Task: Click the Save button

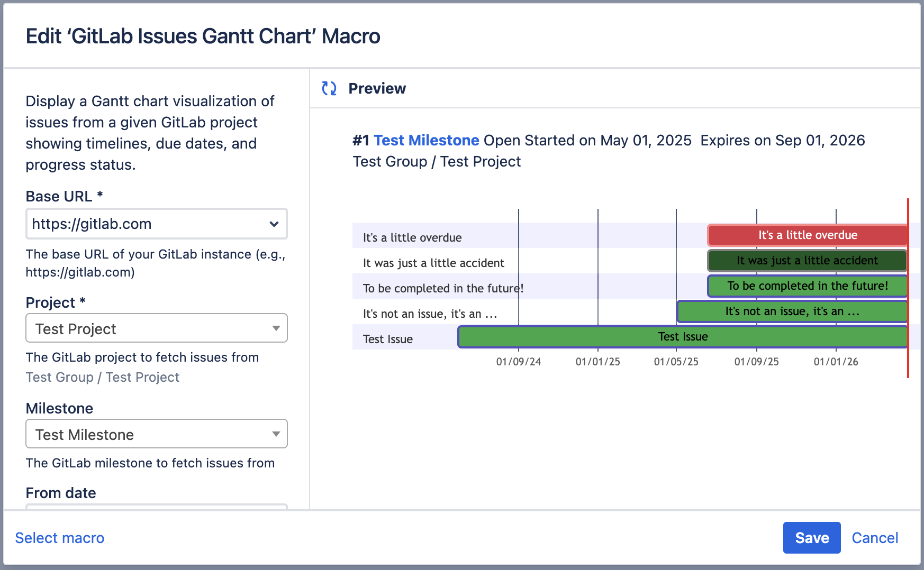Action: [x=811, y=538]
